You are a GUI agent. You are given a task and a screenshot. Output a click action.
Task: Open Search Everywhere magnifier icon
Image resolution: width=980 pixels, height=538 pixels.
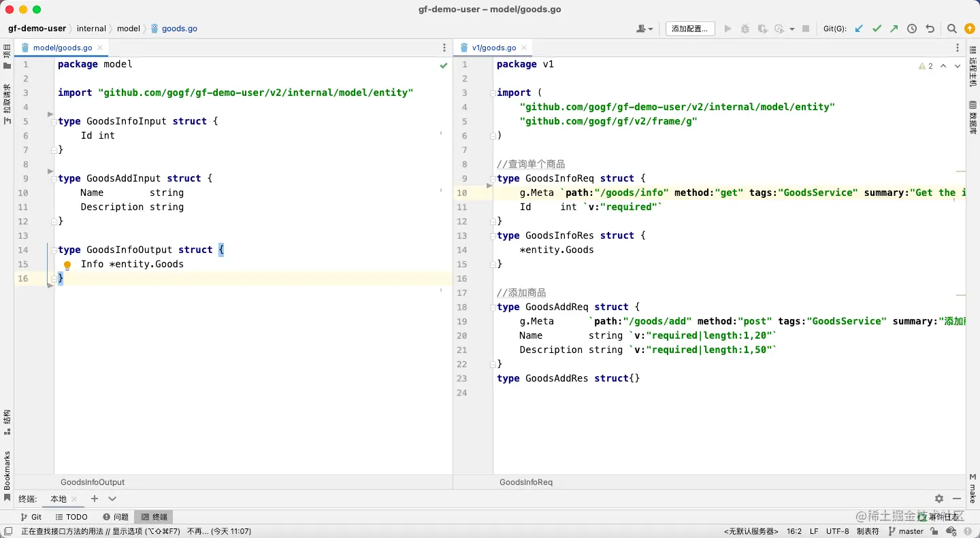(x=952, y=29)
